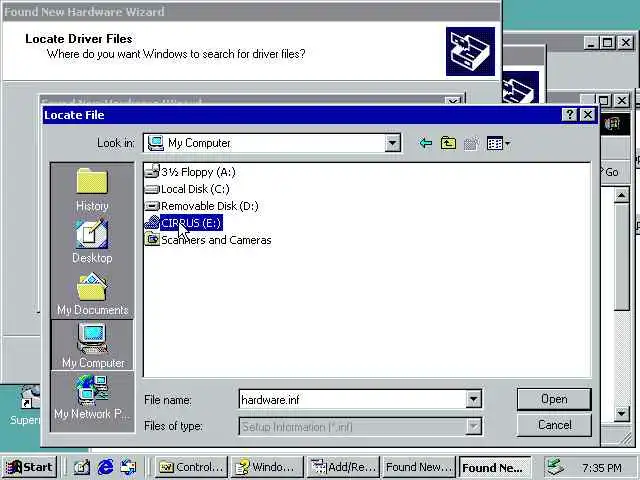
Task: Switch to the active Found Ne... taskbar button
Action: click(495, 467)
